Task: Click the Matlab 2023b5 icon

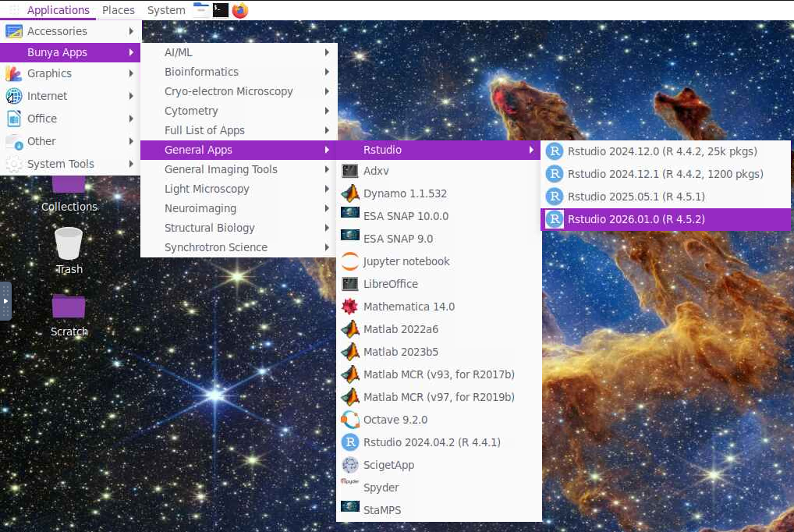Action: pyautogui.click(x=350, y=352)
